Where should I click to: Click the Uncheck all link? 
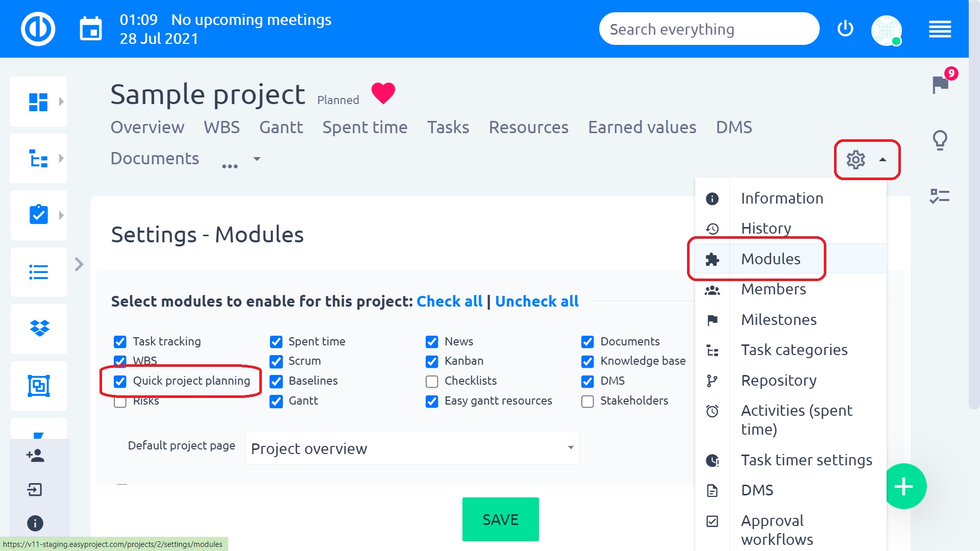click(x=536, y=302)
